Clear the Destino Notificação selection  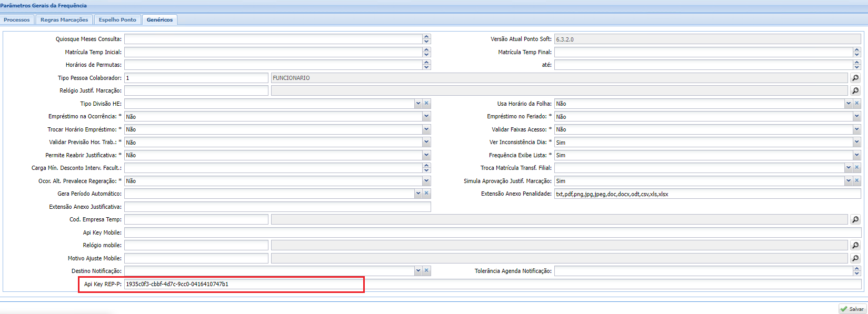tap(427, 271)
